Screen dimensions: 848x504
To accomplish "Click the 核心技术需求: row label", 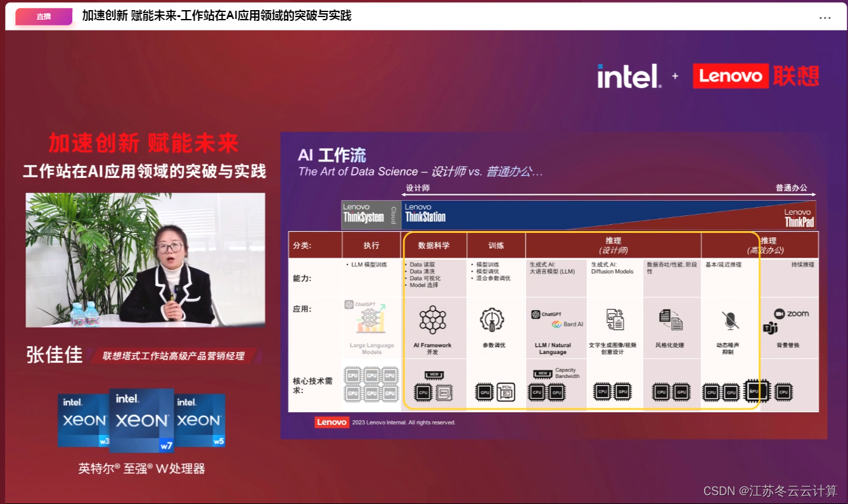I will click(313, 386).
